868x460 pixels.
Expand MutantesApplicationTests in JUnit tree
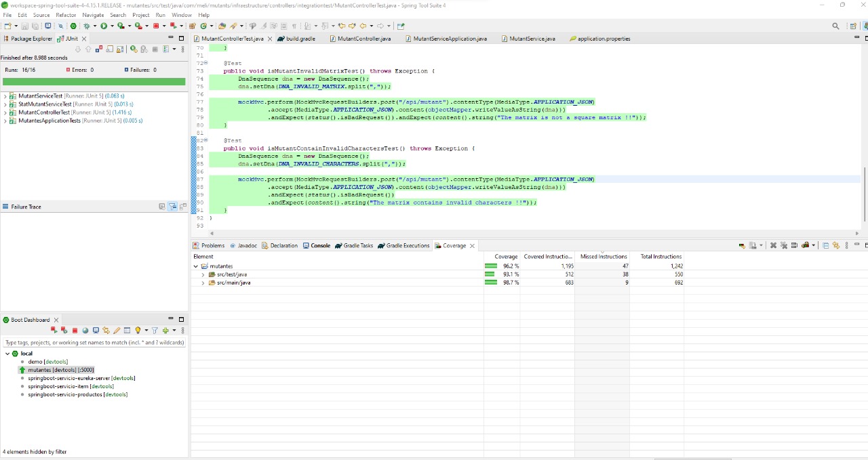5,121
